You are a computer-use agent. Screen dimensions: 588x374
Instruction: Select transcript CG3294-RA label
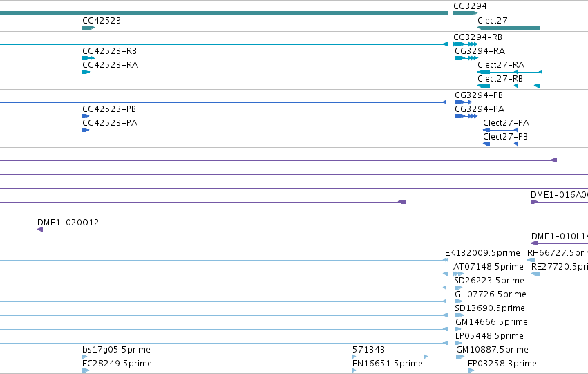click(x=480, y=50)
